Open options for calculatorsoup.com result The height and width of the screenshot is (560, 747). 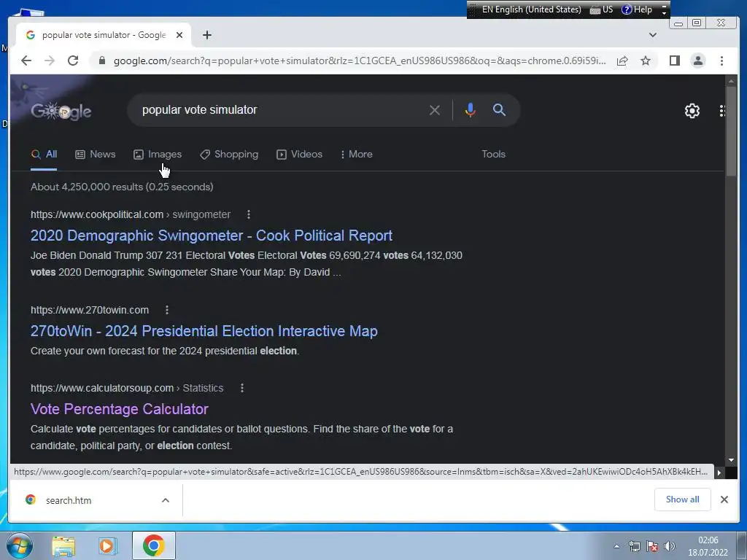[242, 388]
